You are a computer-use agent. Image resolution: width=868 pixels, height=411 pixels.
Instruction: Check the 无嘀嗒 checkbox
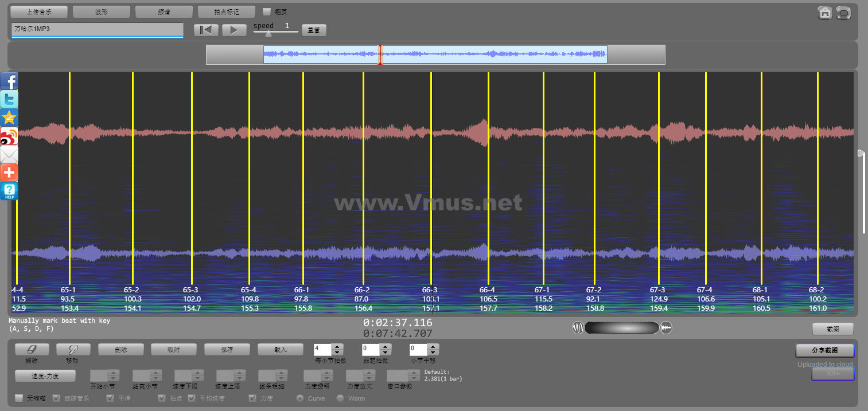pos(19,398)
